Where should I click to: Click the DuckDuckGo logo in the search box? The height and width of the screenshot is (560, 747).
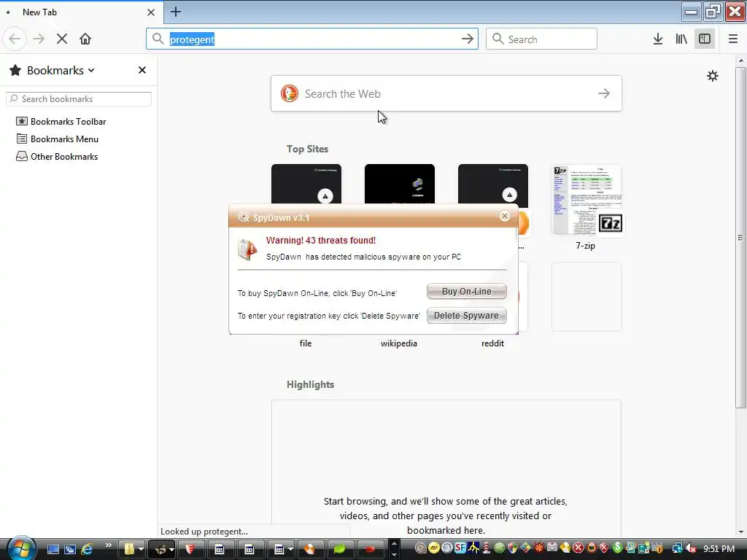(290, 94)
